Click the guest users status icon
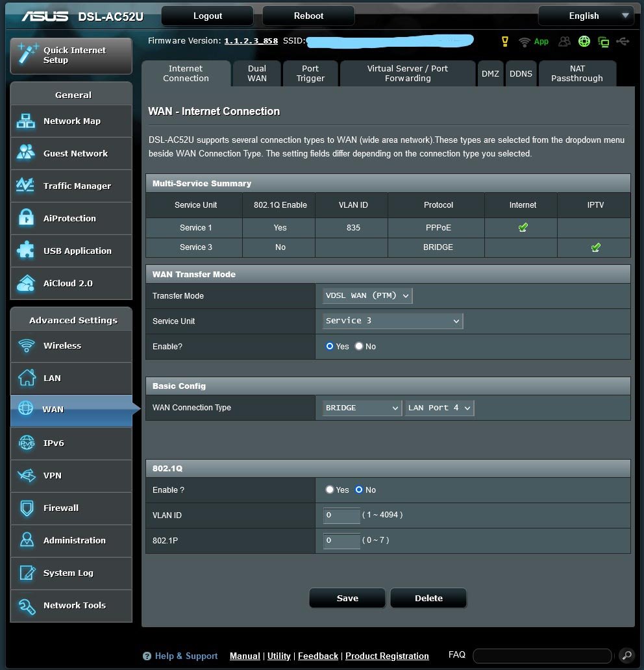 565,42
